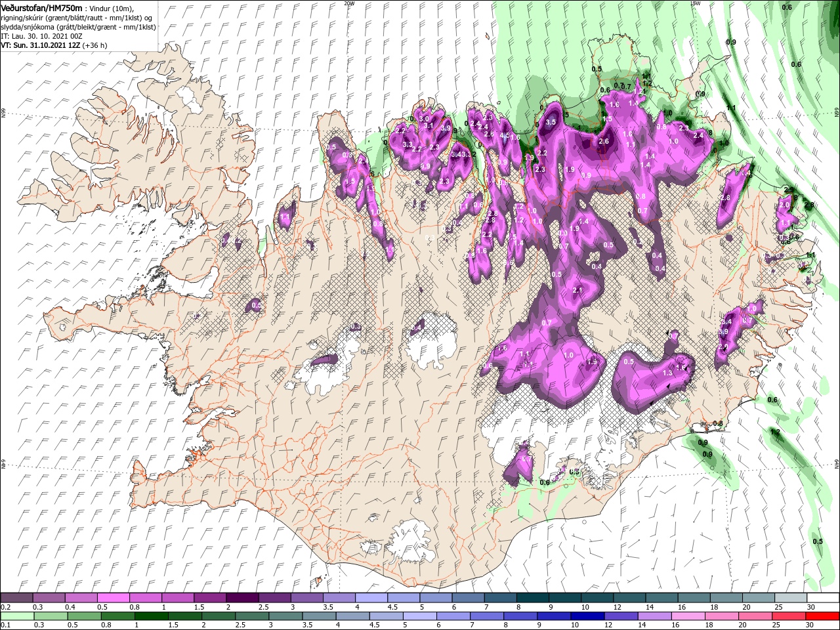The width and height of the screenshot is (840, 630).
Task: Pick the darkest purple 2 swatch in upper legend
Action: click(241, 598)
